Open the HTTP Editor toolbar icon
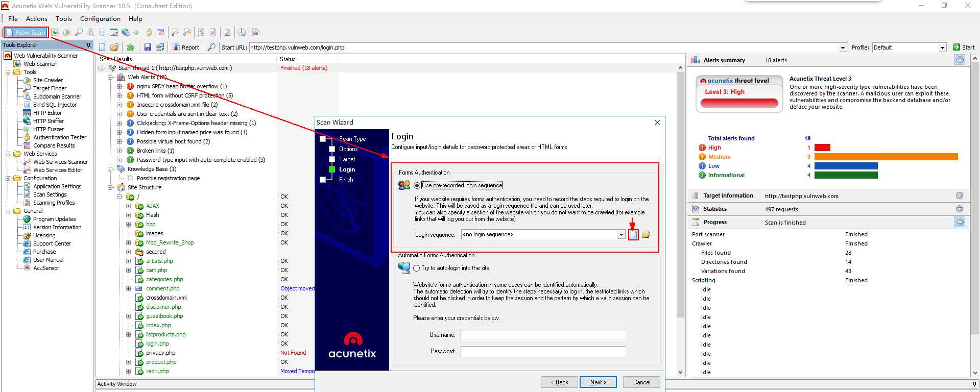Screen dimensions: 980x392 (x=114, y=32)
